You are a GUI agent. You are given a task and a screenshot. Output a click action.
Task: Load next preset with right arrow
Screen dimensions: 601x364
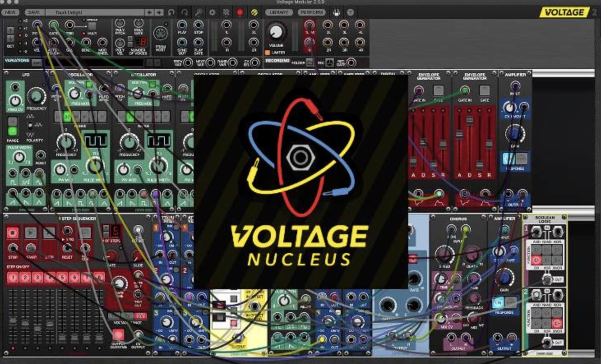159,12
